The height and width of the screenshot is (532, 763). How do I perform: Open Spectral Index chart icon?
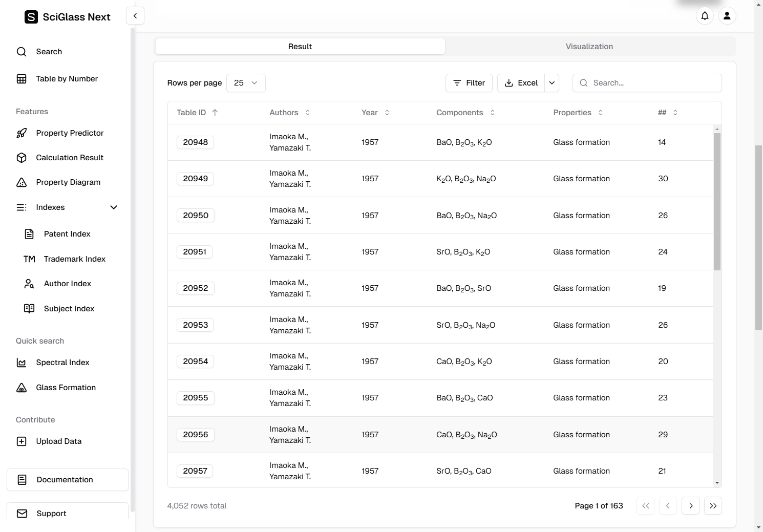22,363
